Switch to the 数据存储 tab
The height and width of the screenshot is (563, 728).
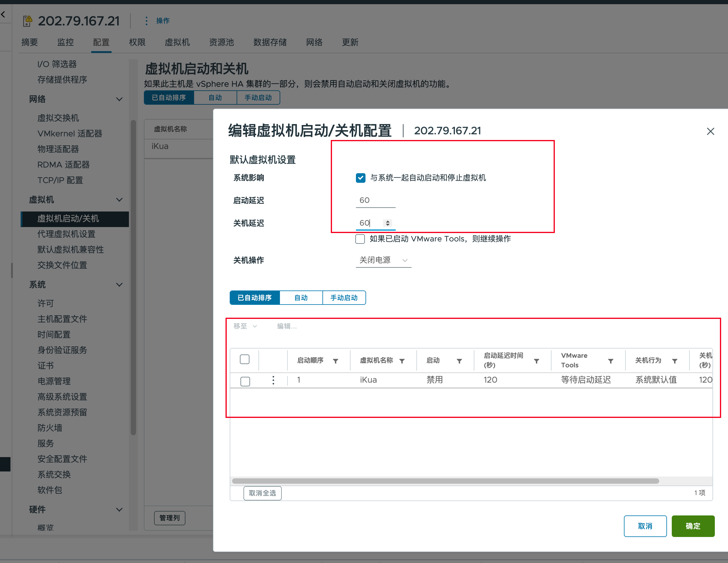click(270, 42)
